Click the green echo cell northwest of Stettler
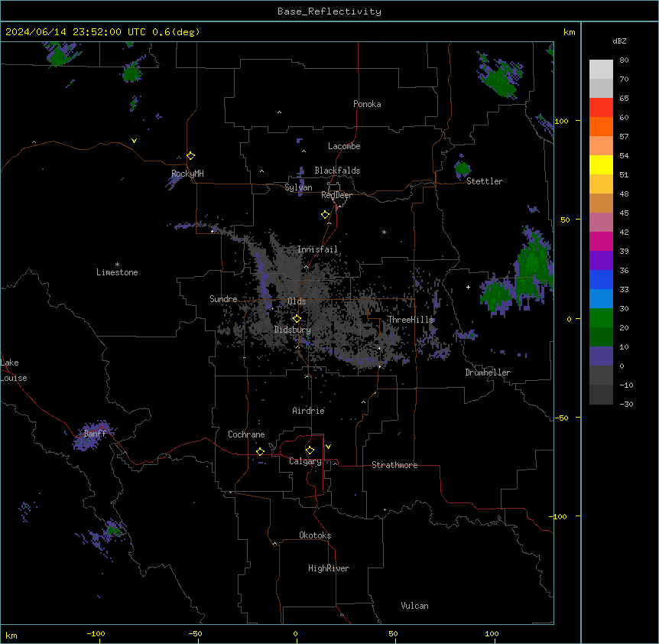This screenshot has height=644, width=659. (x=462, y=168)
